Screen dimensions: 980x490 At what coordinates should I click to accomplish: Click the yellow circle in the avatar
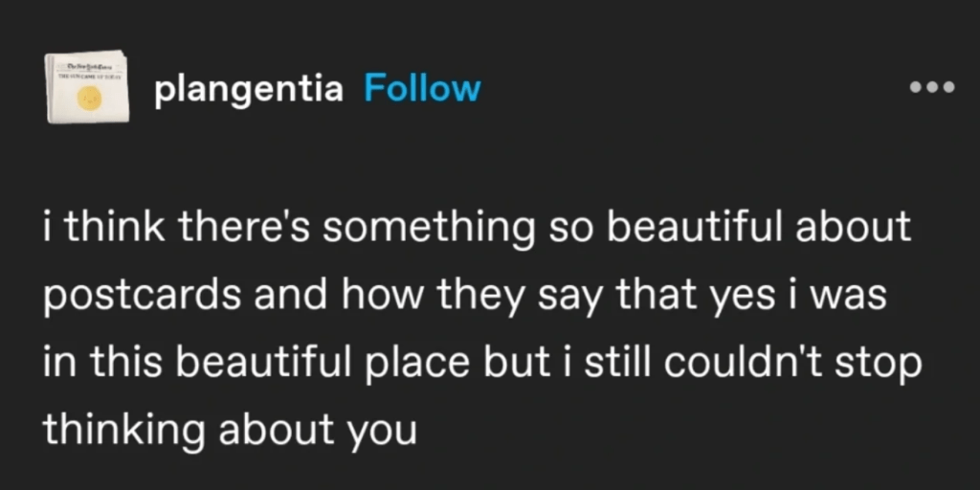point(89,96)
